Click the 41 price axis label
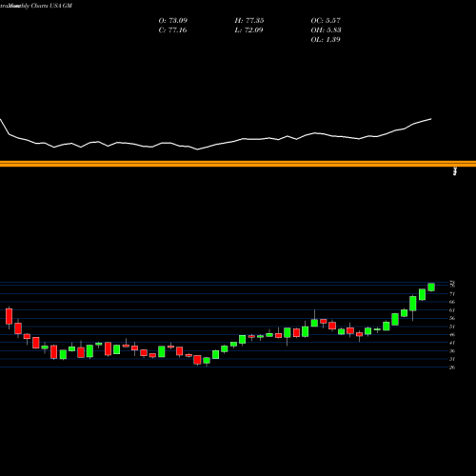 pyautogui.click(x=452, y=343)
